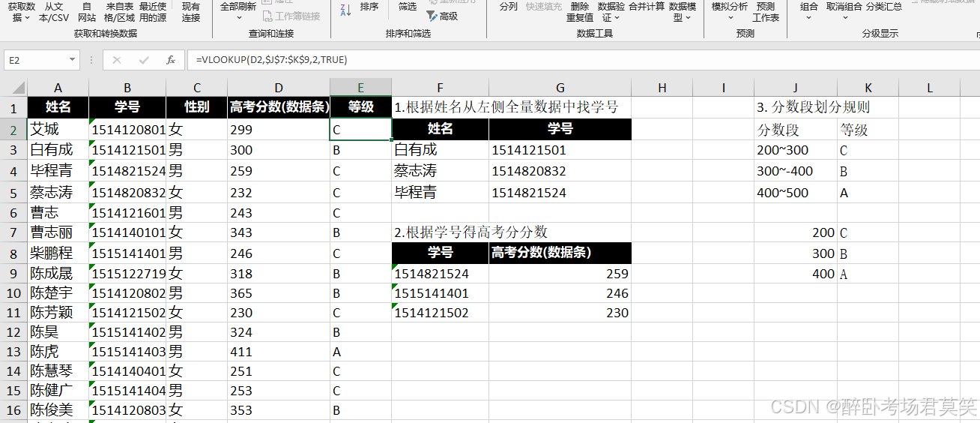Click threshold cell 400 in column J
Screen dimensions: 980x423
(x=796, y=274)
